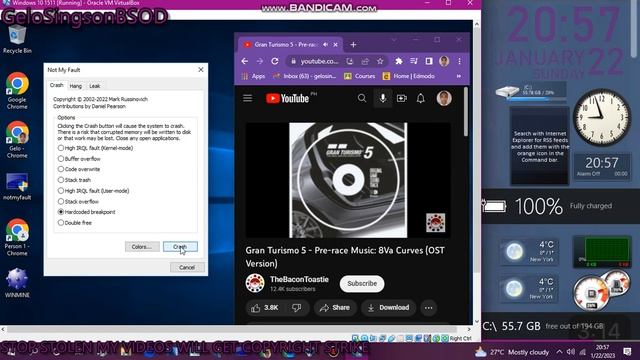Click Chrome's forward arrow
The height and width of the screenshot is (360, 640).
(260, 61)
